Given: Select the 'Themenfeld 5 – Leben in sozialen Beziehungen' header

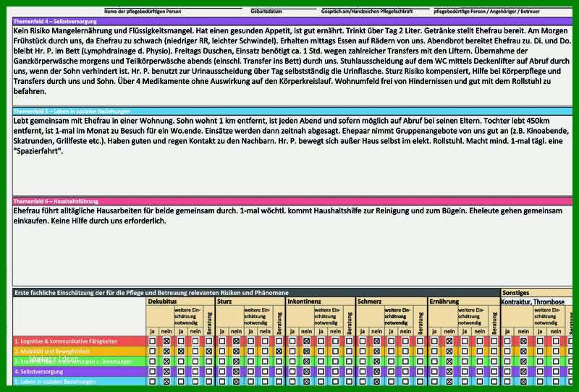Looking at the screenshot, I should coord(292,111).
